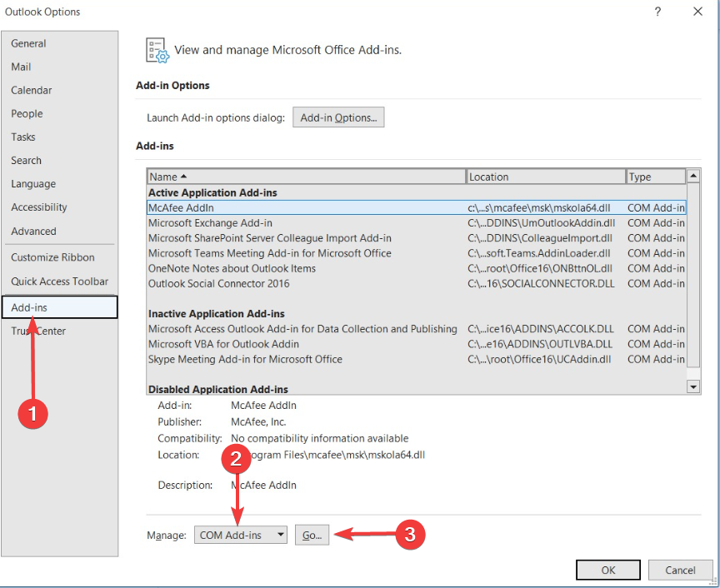The height and width of the screenshot is (588, 720).
Task: Click the ONBttnOL.dll location cell
Action: (x=540, y=268)
